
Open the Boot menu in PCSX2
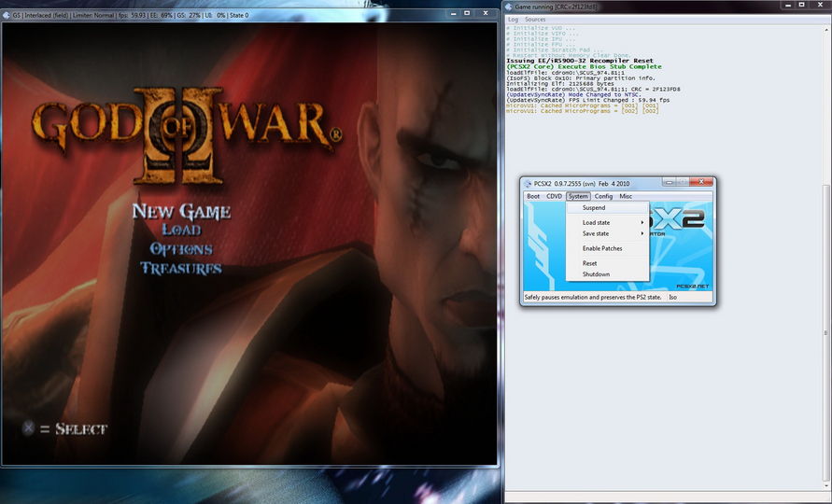click(533, 196)
